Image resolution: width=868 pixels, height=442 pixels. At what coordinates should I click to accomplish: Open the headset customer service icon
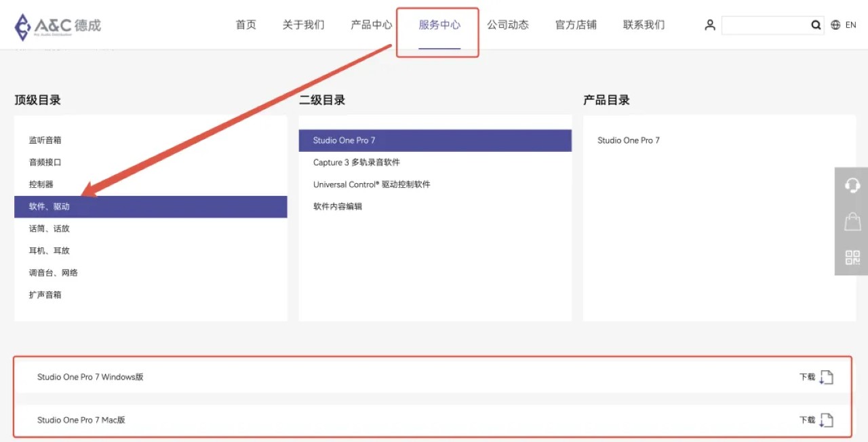(x=852, y=185)
